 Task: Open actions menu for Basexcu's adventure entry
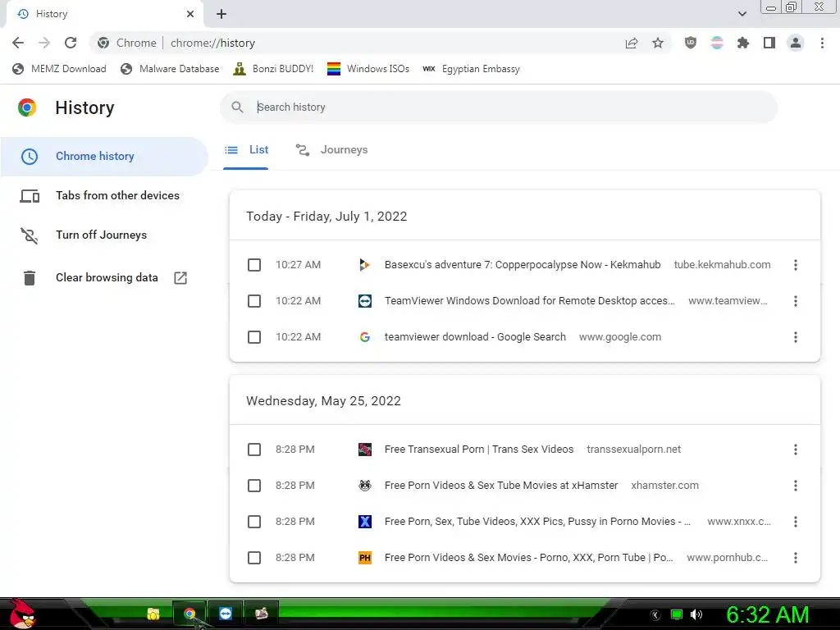click(x=796, y=265)
